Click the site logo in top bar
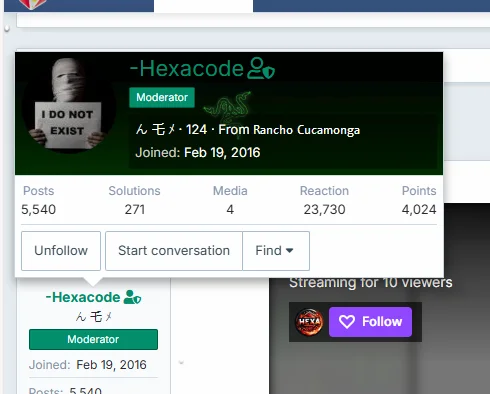 point(32,4)
